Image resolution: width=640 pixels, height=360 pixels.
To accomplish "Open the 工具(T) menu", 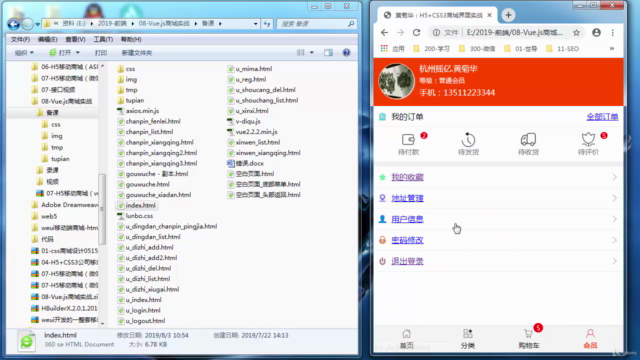I will (103, 39).
